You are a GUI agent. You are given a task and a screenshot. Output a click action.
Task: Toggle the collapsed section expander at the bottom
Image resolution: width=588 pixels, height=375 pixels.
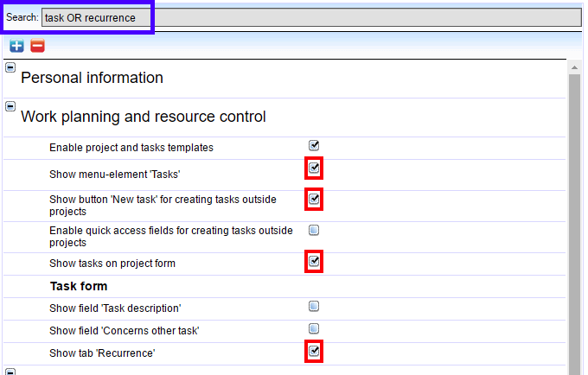pos(10,371)
